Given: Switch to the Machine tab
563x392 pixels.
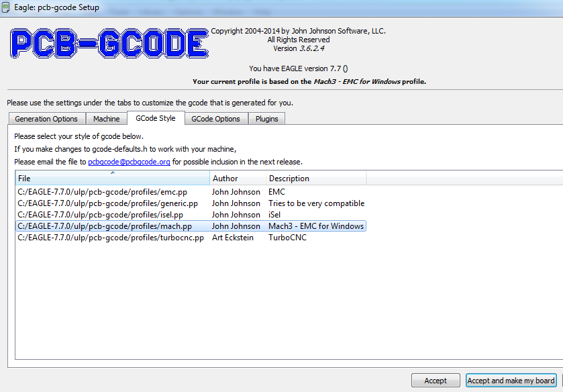Looking at the screenshot, I should 106,119.
